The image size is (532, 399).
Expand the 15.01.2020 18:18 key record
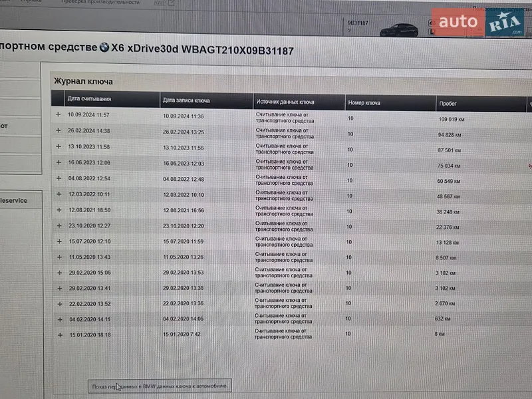tap(60, 335)
